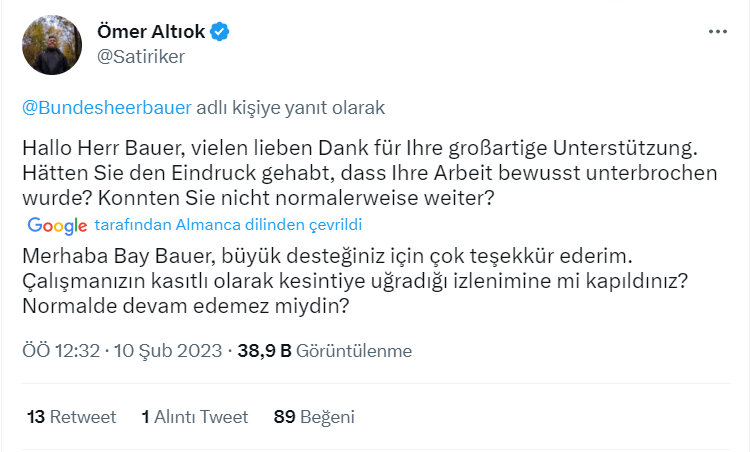
Task: Open the ÖÖ 12:32 timestamp
Action: click(60, 351)
